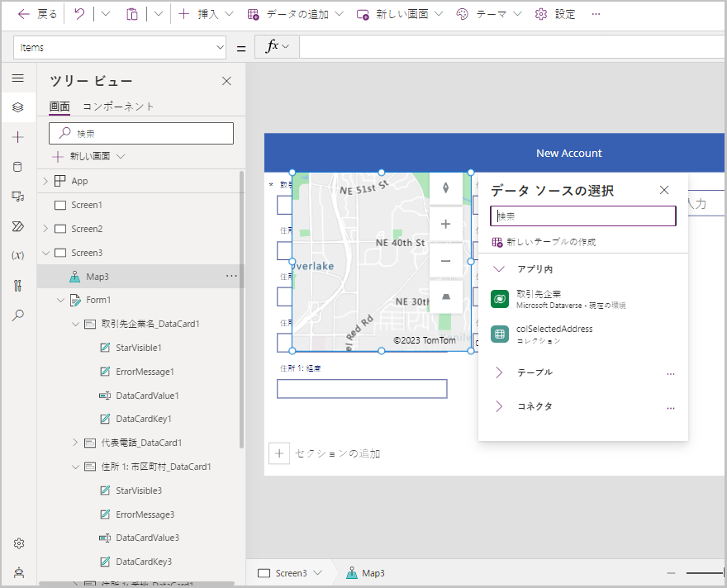Click 新しいテーブルの作成 link

pyautogui.click(x=550, y=242)
